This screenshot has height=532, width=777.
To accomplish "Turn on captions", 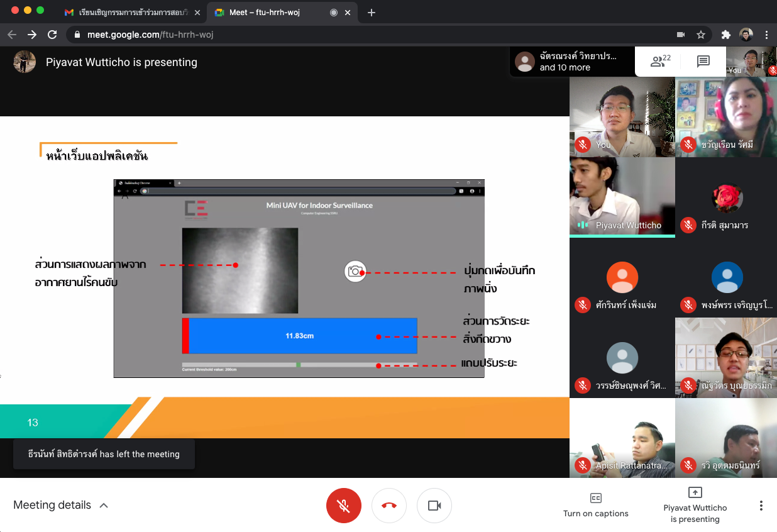I will (x=595, y=505).
